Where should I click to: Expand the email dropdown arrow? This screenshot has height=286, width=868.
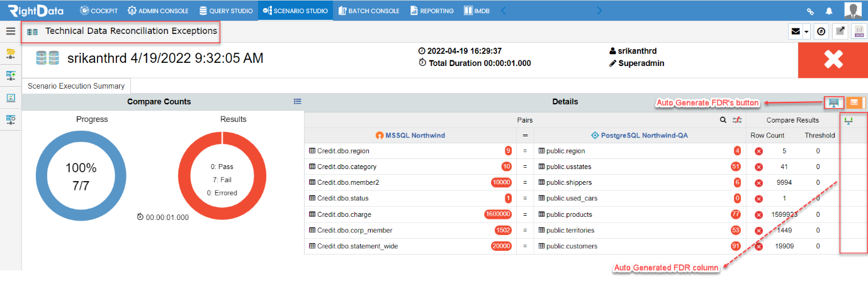pos(806,31)
